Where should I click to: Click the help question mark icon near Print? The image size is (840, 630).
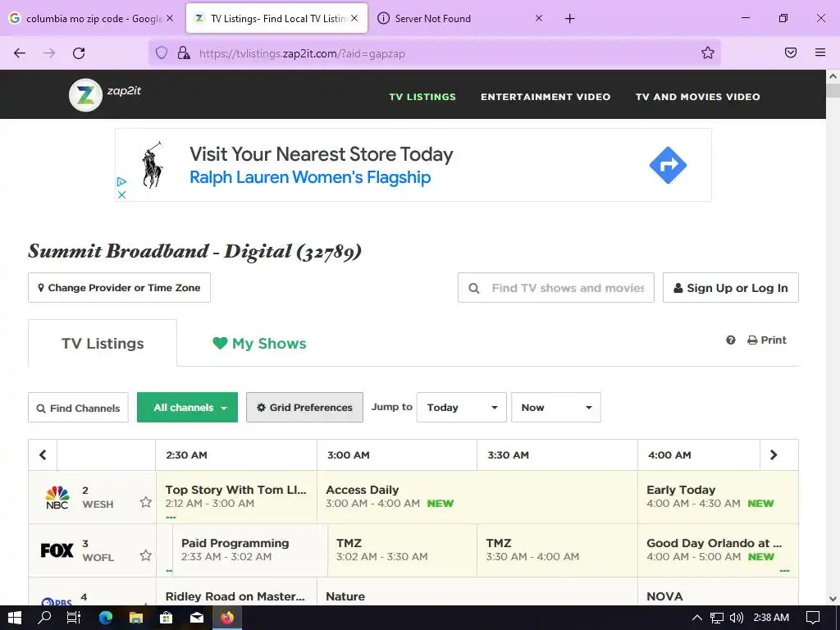(x=731, y=340)
